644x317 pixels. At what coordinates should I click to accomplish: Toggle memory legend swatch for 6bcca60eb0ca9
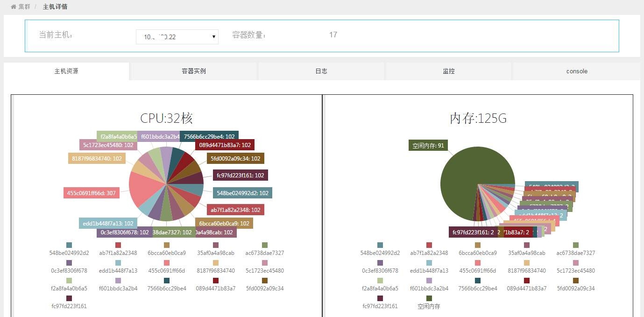[x=478, y=245]
